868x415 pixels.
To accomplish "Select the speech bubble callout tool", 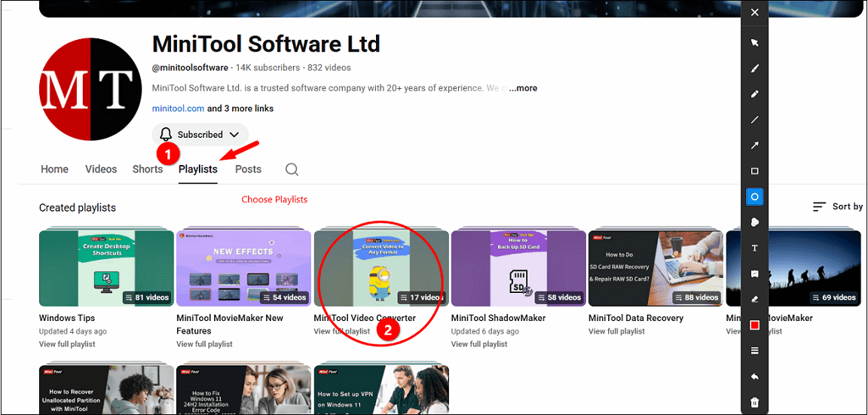I will 754,274.
